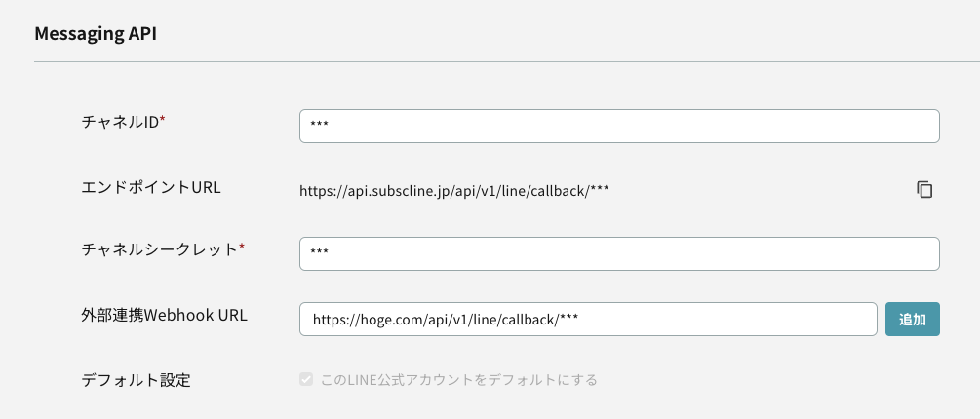The width and height of the screenshot is (980, 419).
Task: Click the デフォルト設定 label
Action: point(136,380)
